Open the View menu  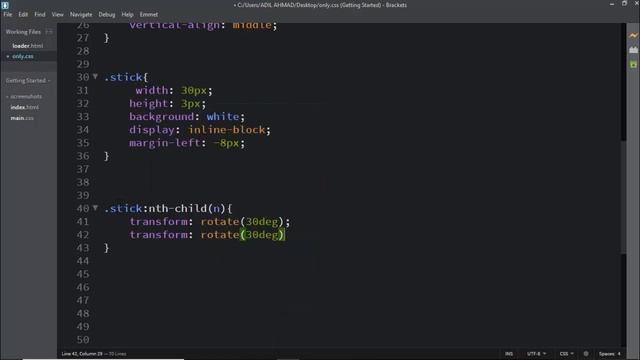pos(57,14)
